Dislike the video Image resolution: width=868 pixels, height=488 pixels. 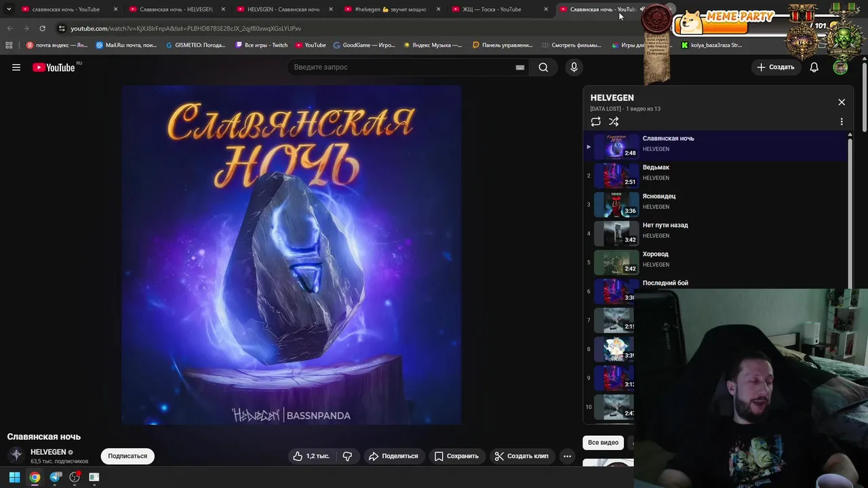[347, 456]
